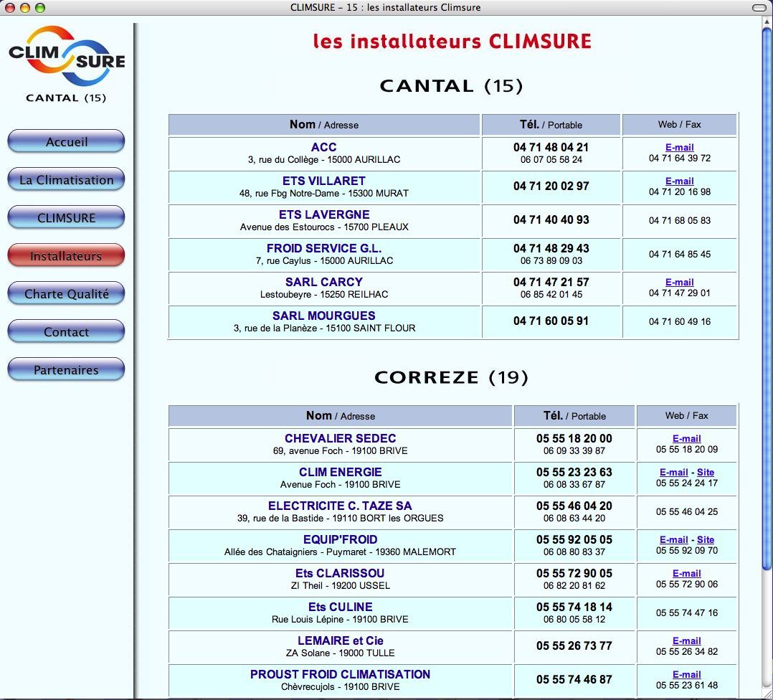Click the green zoom window button
The width and height of the screenshot is (773, 700).
point(40,7)
